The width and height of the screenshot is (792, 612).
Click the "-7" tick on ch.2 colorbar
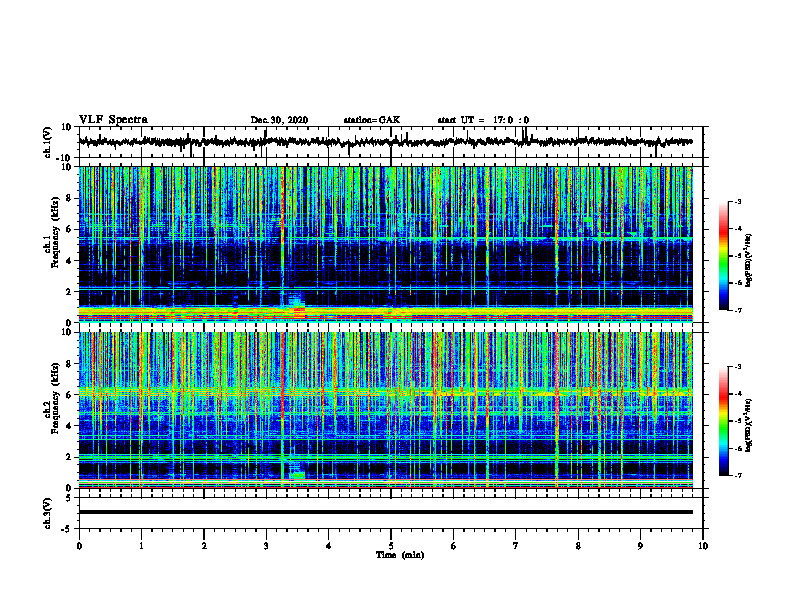pyautogui.click(x=737, y=475)
